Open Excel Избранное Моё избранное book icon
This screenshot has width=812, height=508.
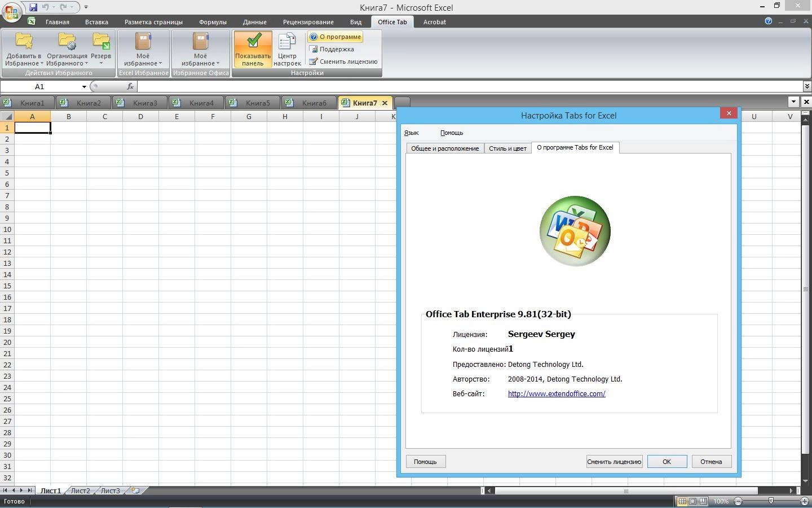point(143,41)
